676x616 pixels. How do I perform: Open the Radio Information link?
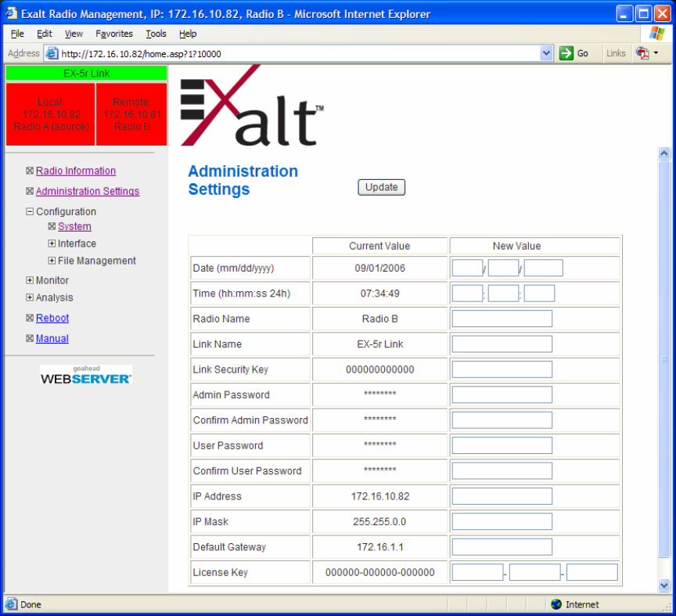coord(76,171)
